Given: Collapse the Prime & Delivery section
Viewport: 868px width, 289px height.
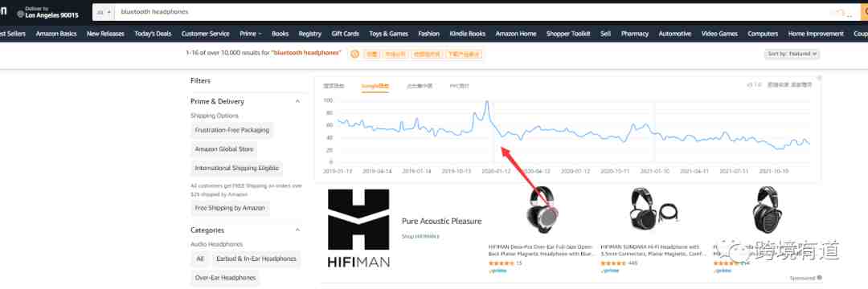Looking at the screenshot, I should coord(297,102).
